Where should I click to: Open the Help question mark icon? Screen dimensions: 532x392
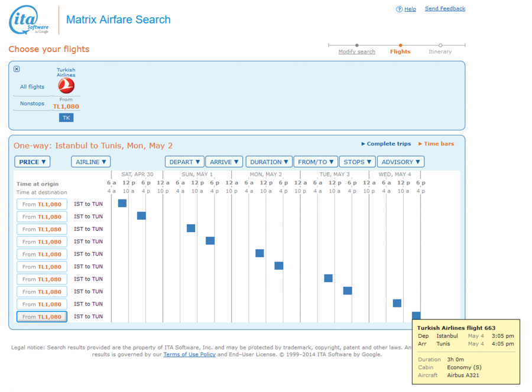coord(399,9)
